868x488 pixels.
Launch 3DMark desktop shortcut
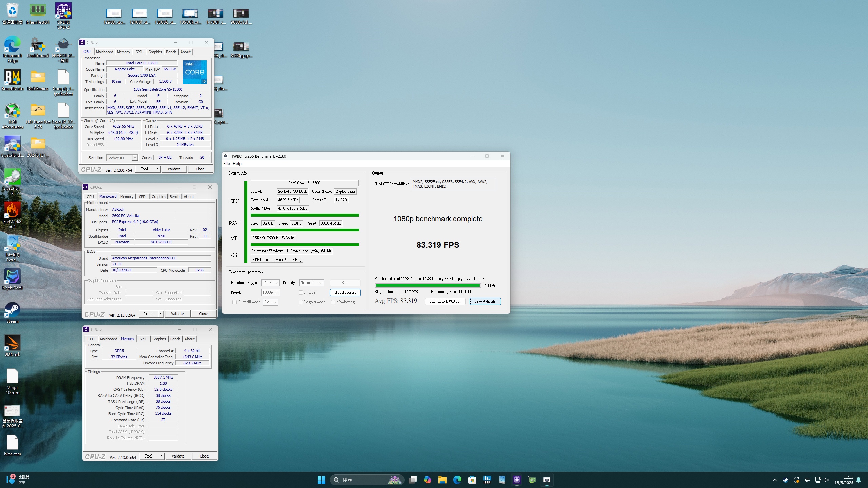point(13,346)
